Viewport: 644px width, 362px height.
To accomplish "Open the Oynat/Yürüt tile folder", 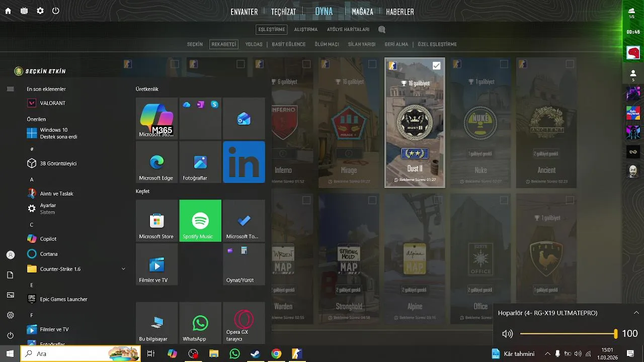I will tap(244, 264).
